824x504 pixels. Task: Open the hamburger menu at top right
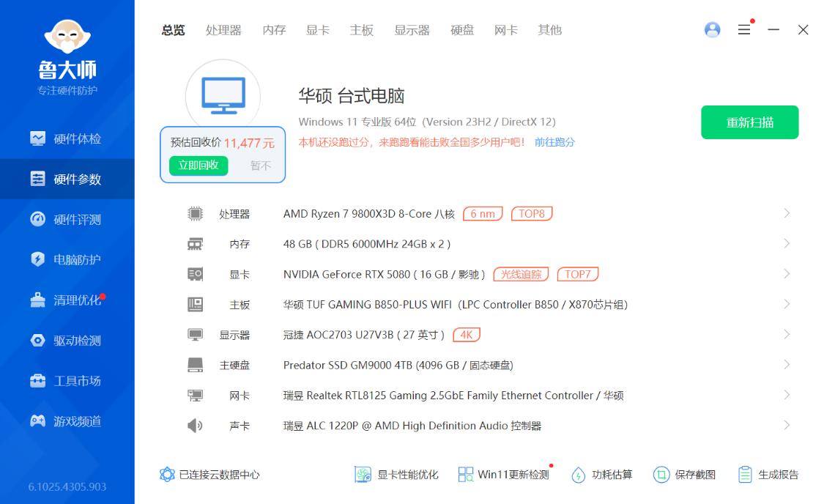pyautogui.click(x=744, y=29)
